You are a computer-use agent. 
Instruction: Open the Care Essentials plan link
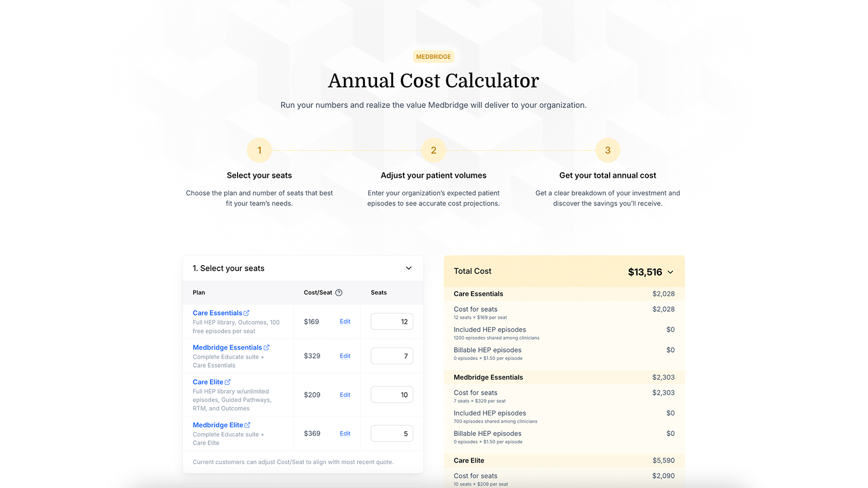[217, 313]
